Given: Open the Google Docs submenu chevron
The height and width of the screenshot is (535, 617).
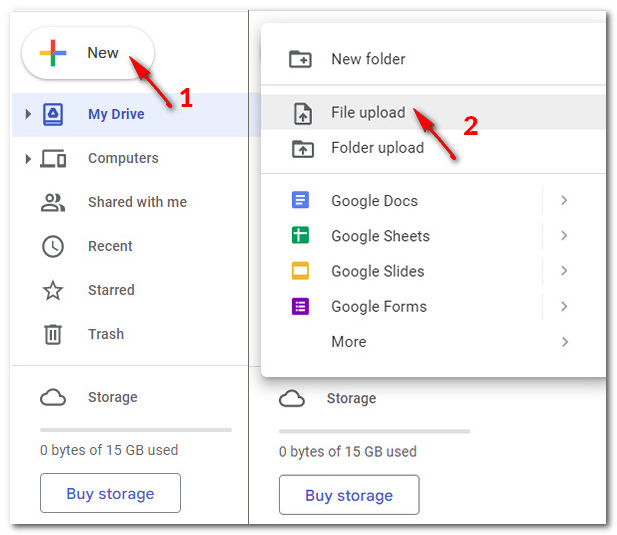Looking at the screenshot, I should 564,200.
